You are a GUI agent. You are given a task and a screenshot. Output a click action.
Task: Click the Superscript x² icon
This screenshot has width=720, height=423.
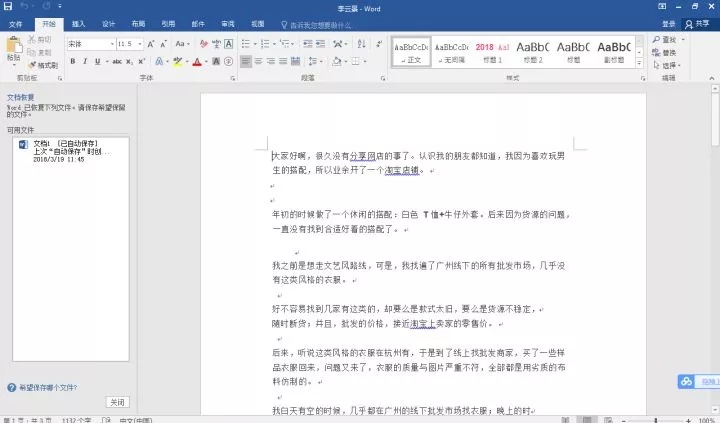pyautogui.click(x=141, y=62)
